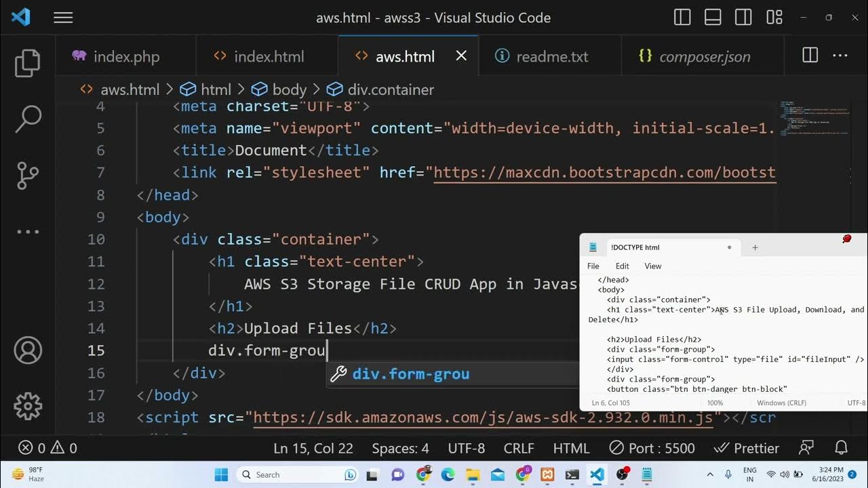Open the Source Control view
This screenshot has width=868, height=488.
28,176
